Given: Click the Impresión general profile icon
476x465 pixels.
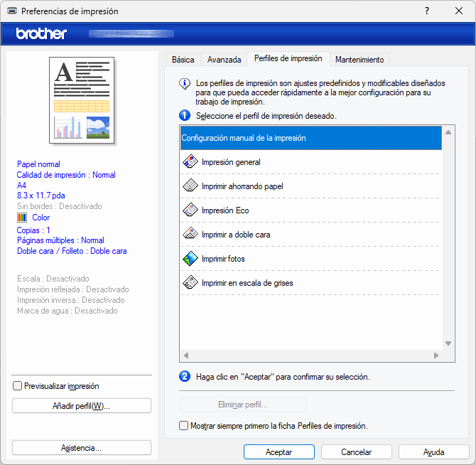Looking at the screenshot, I should click(190, 162).
